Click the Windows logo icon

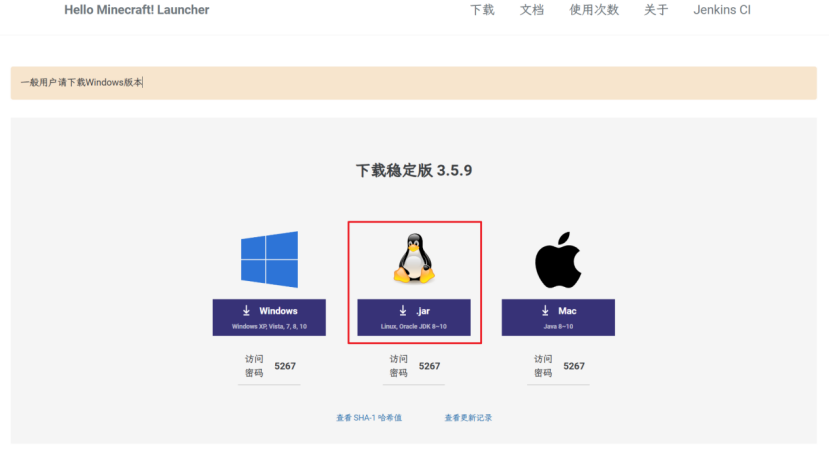coord(269,260)
